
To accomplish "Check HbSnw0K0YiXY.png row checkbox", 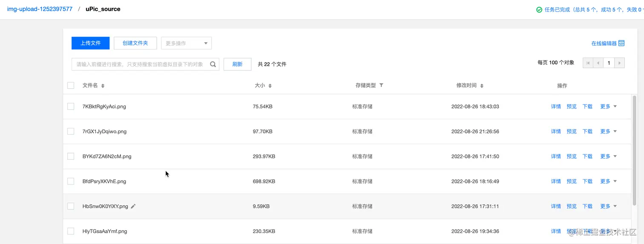I will (71, 206).
